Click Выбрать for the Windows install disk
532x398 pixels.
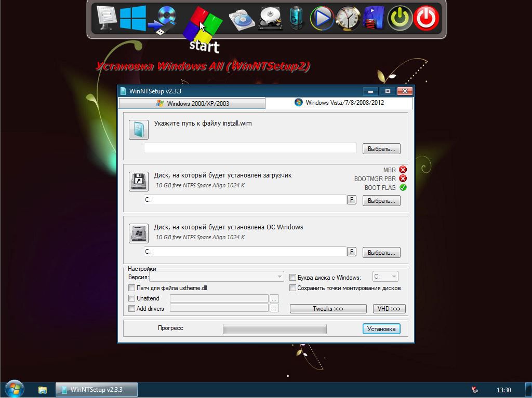pos(381,253)
